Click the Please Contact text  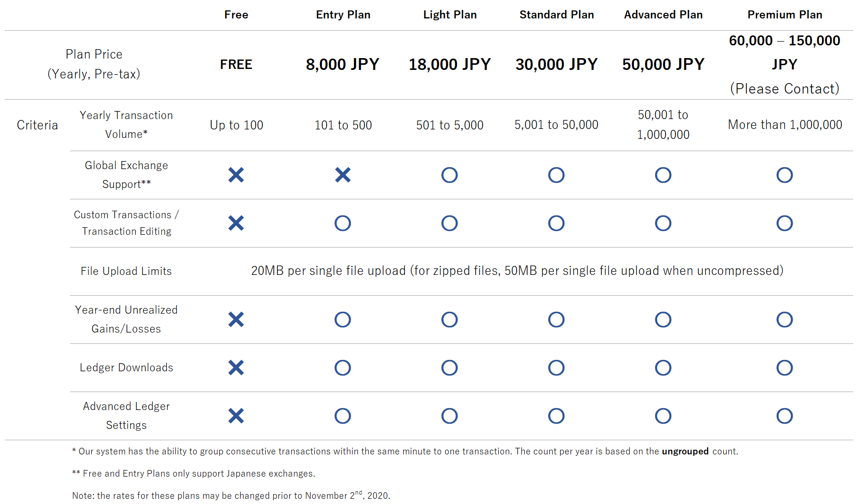point(785,88)
